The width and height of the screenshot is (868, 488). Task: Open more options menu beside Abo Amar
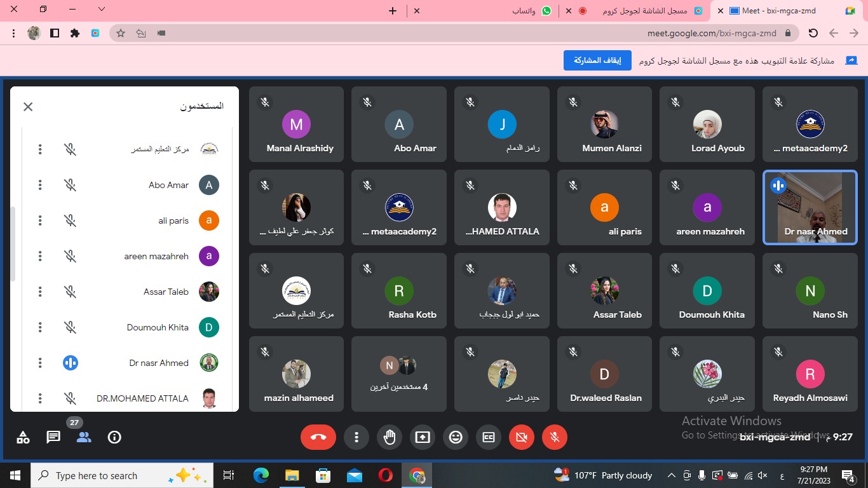pyautogui.click(x=40, y=185)
